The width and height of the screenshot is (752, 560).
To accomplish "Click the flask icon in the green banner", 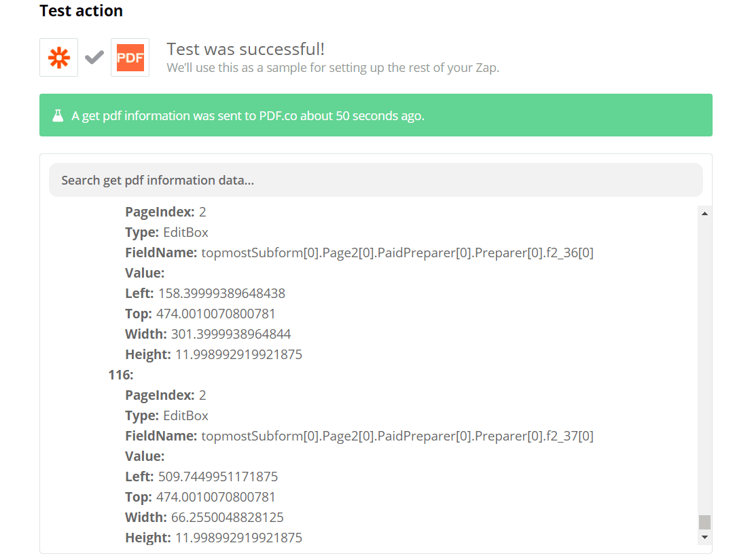I will (58, 115).
